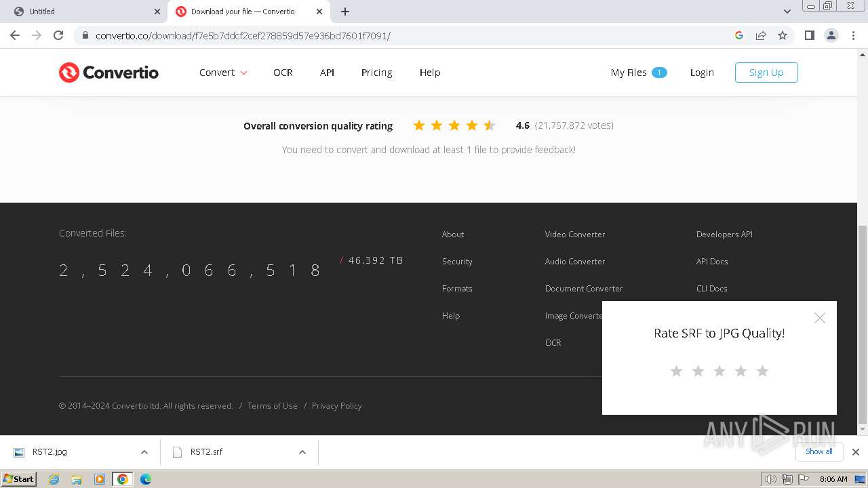Open Chrome three-dot menu
This screenshot has height=488, width=868.
(x=852, y=35)
